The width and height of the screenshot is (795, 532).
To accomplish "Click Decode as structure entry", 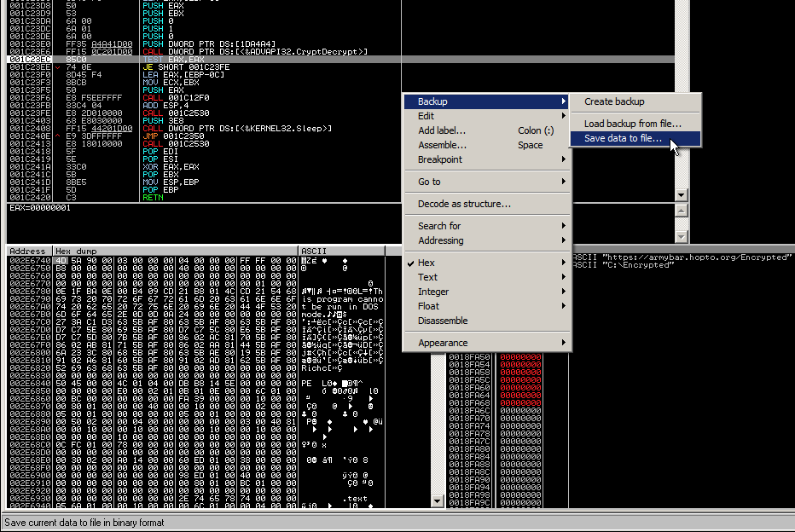I will pos(467,205).
